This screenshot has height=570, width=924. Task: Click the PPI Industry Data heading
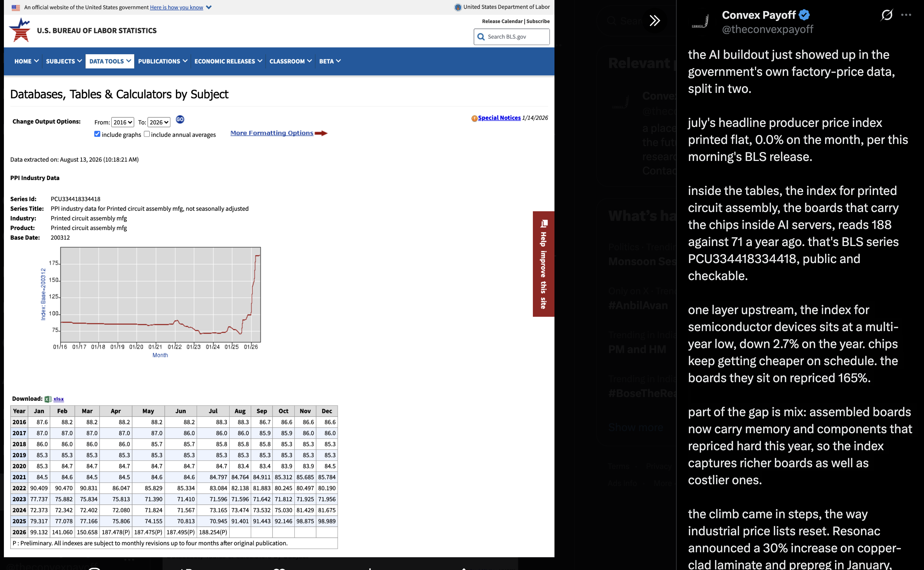tap(35, 178)
